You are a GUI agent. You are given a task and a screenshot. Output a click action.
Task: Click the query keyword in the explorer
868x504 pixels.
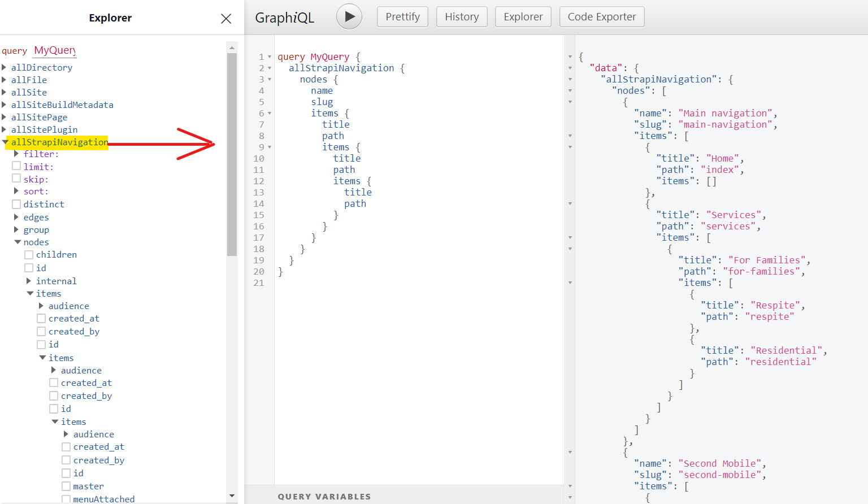(14, 51)
